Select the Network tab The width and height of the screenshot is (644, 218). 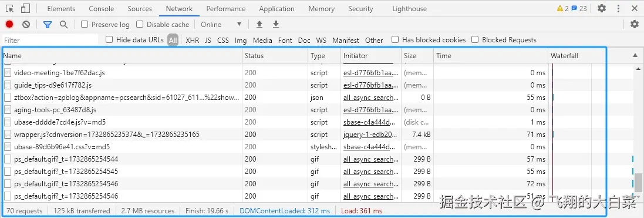(179, 9)
